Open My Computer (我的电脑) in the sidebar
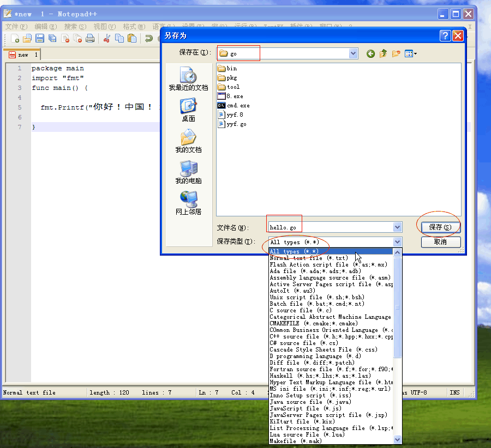Viewport: 491px width, 448px height. pos(188,172)
